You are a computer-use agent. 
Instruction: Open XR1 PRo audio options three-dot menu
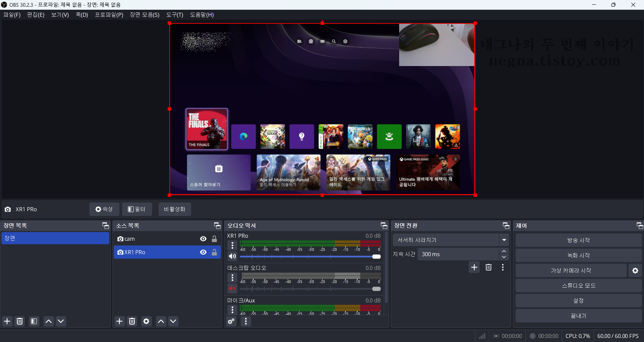[232, 245]
